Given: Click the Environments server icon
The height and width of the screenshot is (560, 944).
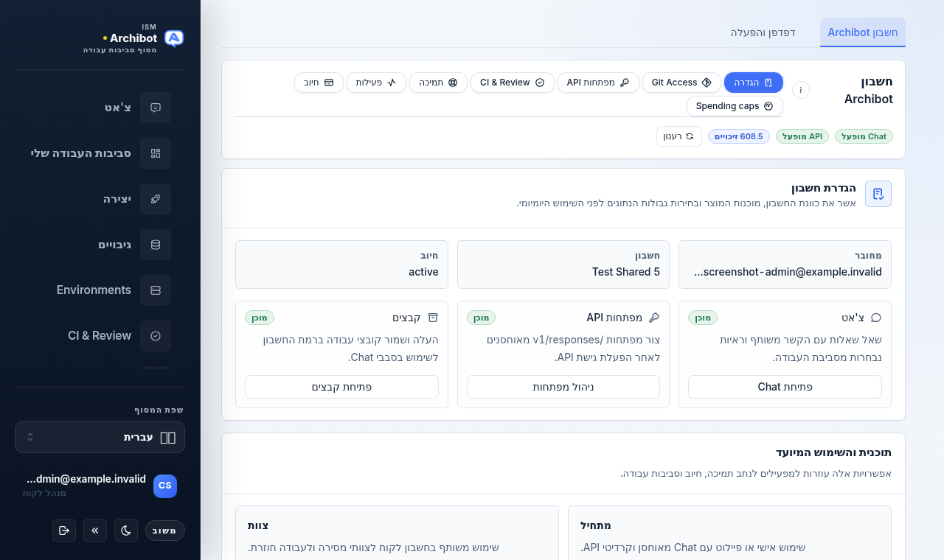Looking at the screenshot, I should tap(156, 290).
